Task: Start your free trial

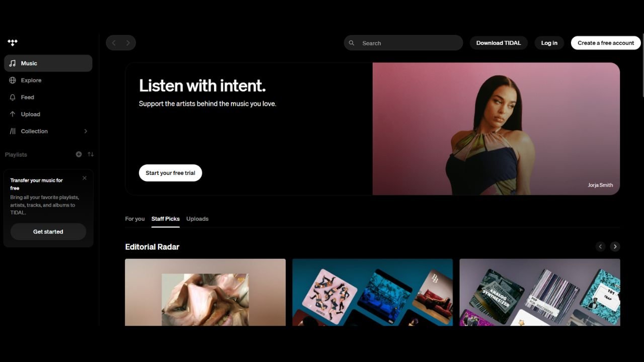Action: tap(171, 173)
